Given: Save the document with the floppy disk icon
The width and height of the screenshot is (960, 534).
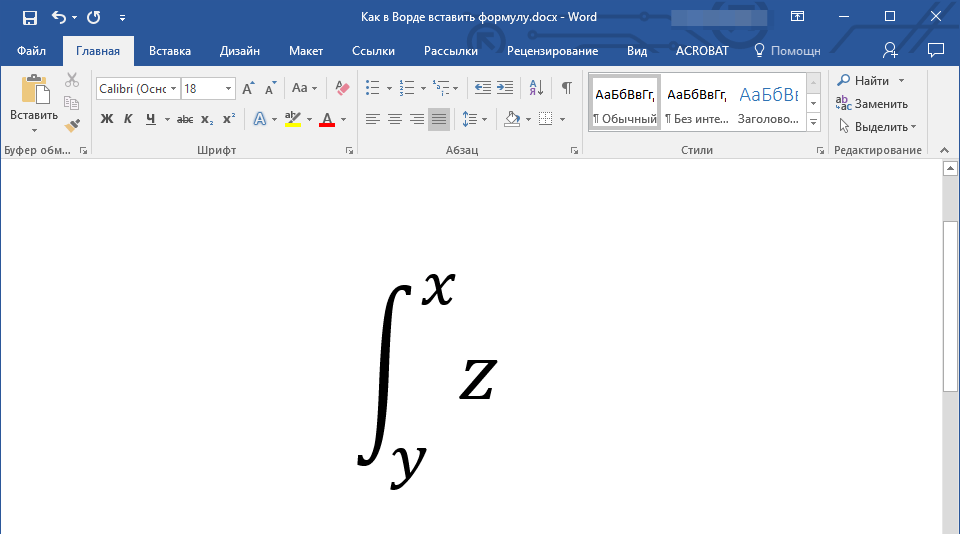Looking at the screenshot, I should 29,17.
